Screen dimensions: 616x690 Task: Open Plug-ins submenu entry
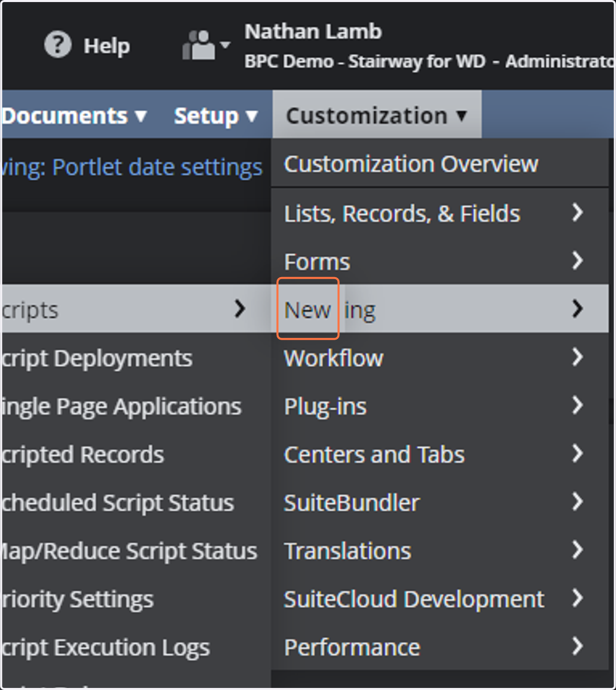(x=439, y=406)
